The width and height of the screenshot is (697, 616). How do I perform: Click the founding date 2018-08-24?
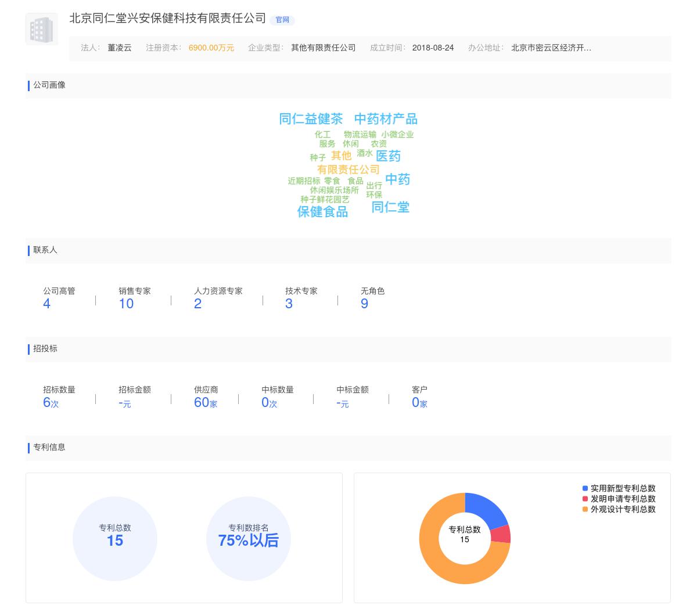(433, 48)
